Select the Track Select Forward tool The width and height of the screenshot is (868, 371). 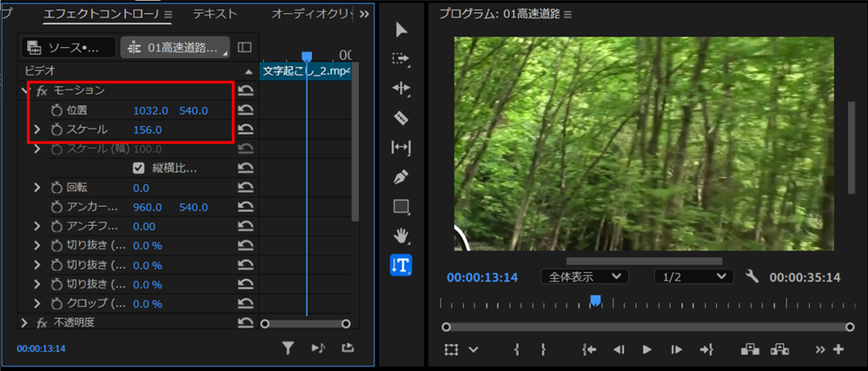(401, 59)
